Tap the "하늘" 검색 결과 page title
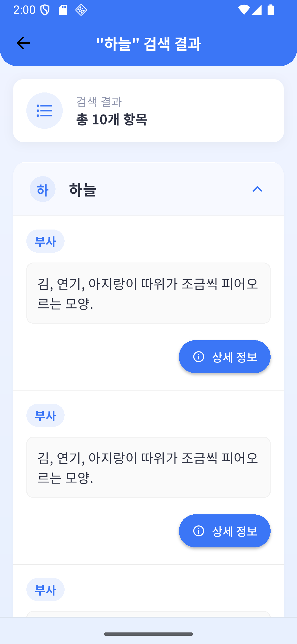The image size is (297, 644). 148,43
